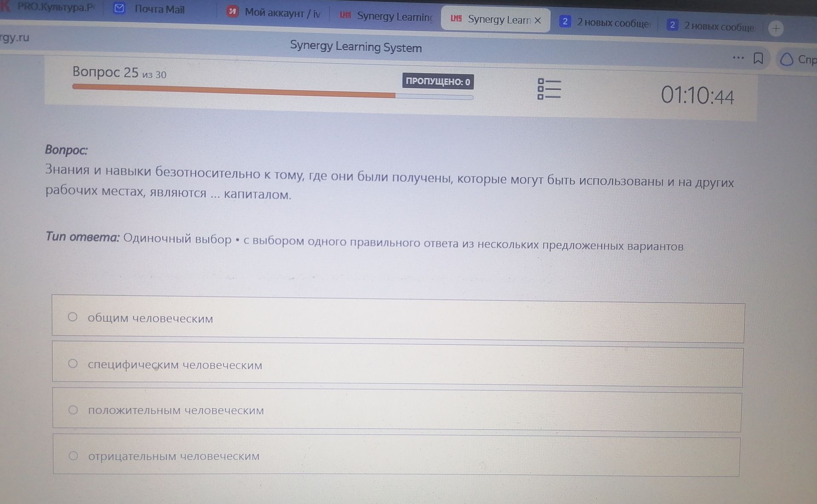817x504 pixels.
Task: Click the Alice assistant icon
Action: (786, 59)
